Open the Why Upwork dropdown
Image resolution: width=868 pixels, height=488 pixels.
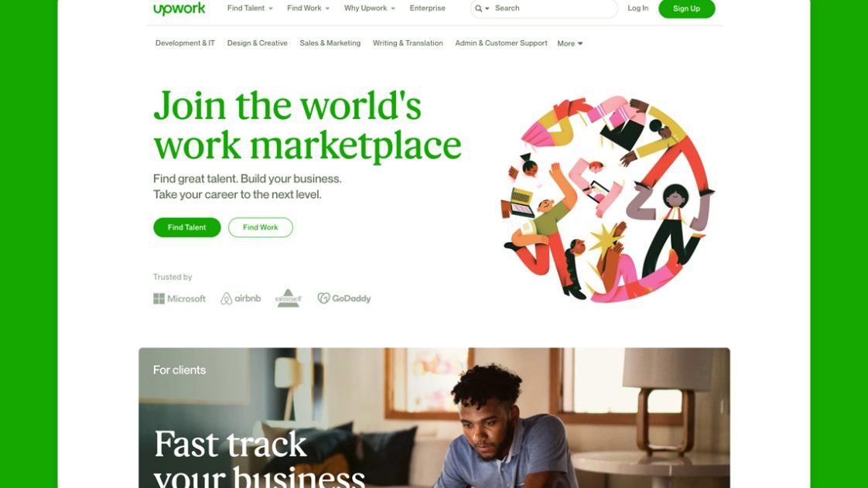click(369, 9)
